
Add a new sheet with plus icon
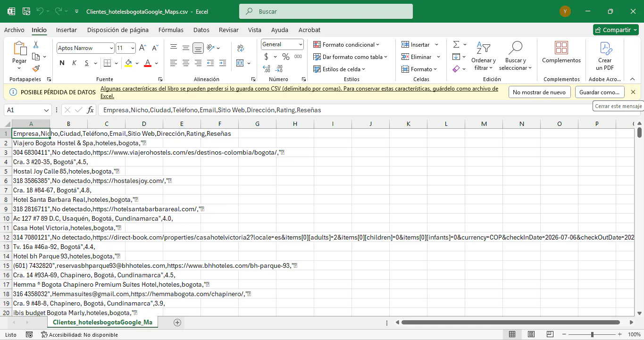coord(177,323)
